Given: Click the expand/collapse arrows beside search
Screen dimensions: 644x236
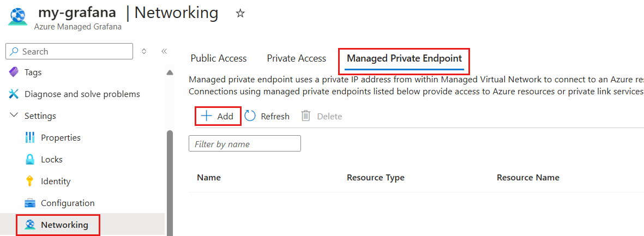Looking at the screenshot, I should (144, 51).
